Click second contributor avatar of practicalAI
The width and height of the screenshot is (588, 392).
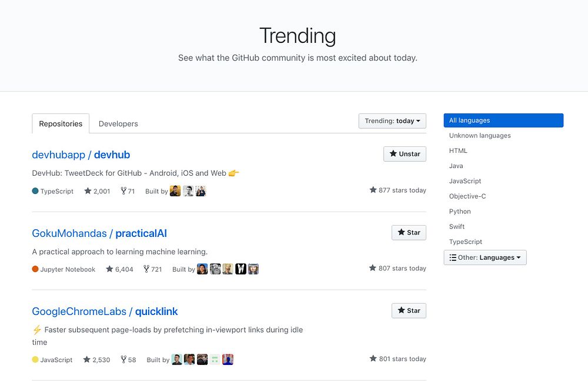(215, 269)
